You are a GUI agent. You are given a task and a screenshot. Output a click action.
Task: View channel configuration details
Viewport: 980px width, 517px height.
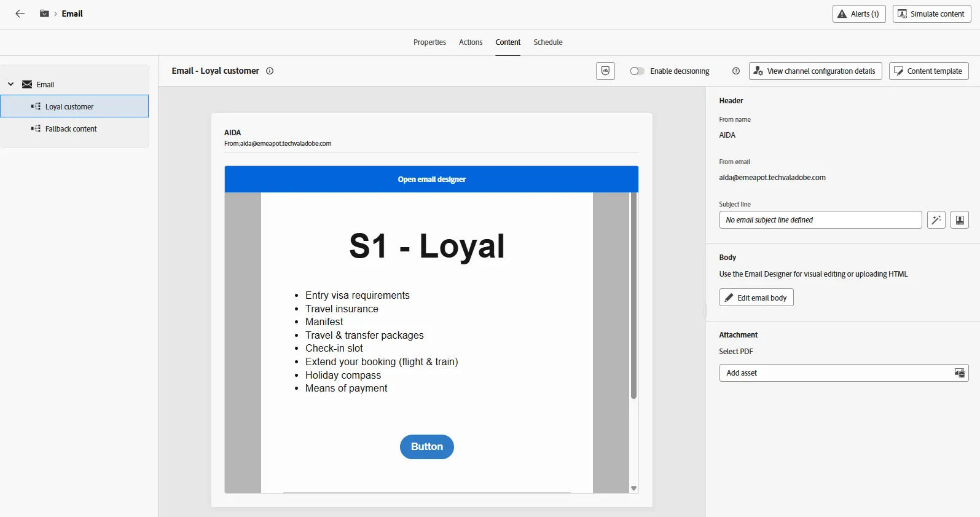coord(815,71)
